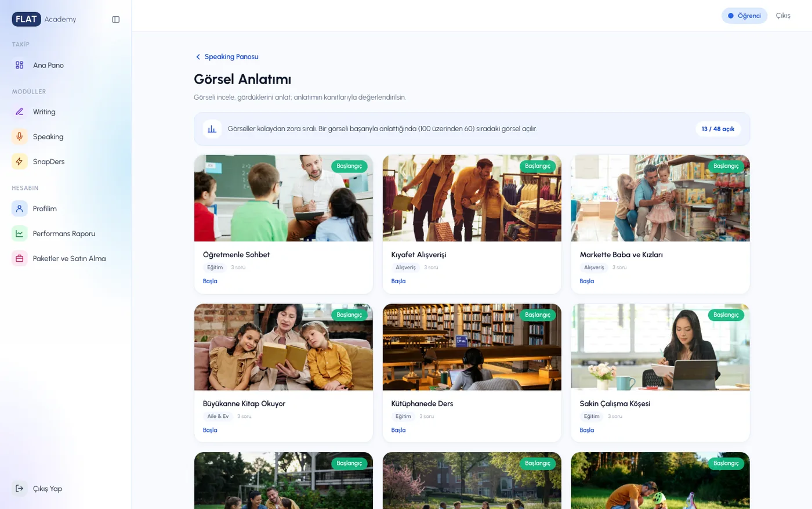The image size is (812, 509).
Task: Click Eğitim tag under Kütüphanede Ders
Action: coord(403,416)
